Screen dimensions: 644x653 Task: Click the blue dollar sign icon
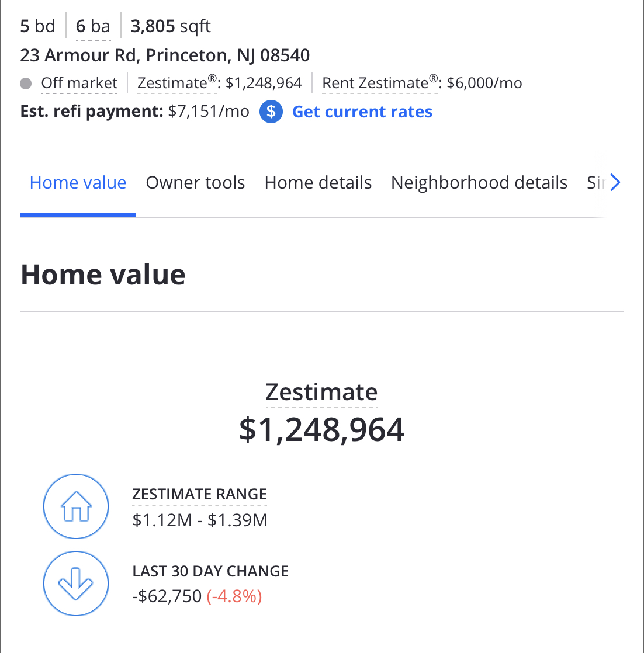pos(271,112)
